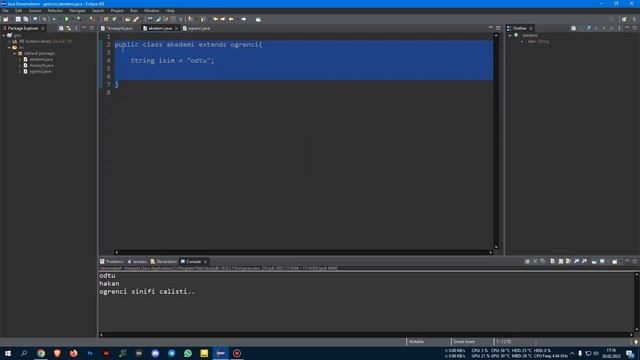Collapse akedemi class in Outline
Image resolution: width=640 pixels, height=360 pixels.
tap(510, 36)
